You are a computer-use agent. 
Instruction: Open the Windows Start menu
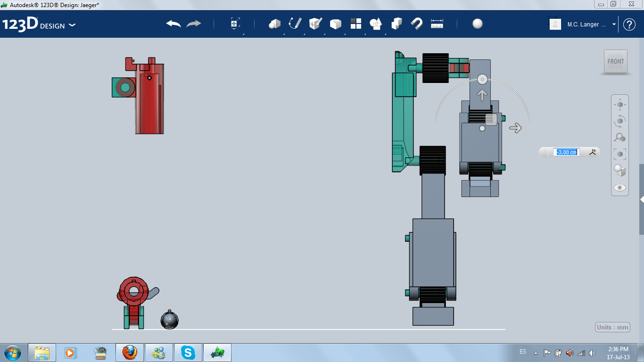tap(12, 352)
